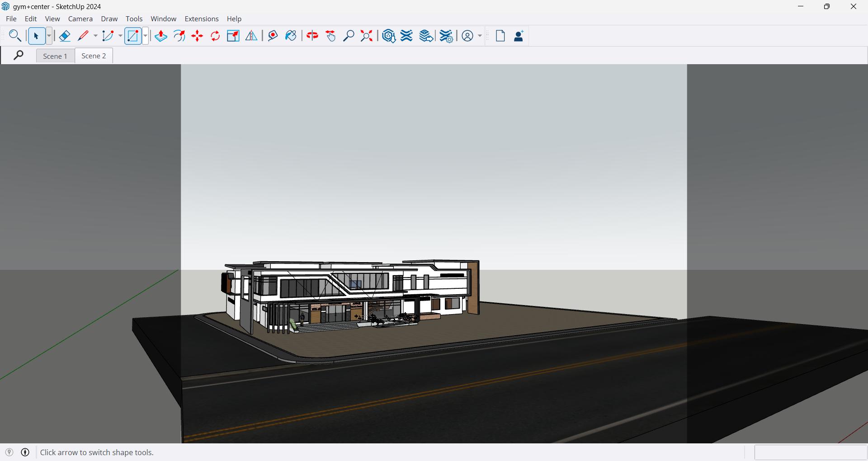Viewport: 868px width, 461px height.
Task: Select the Scale tool
Action: 233,36
